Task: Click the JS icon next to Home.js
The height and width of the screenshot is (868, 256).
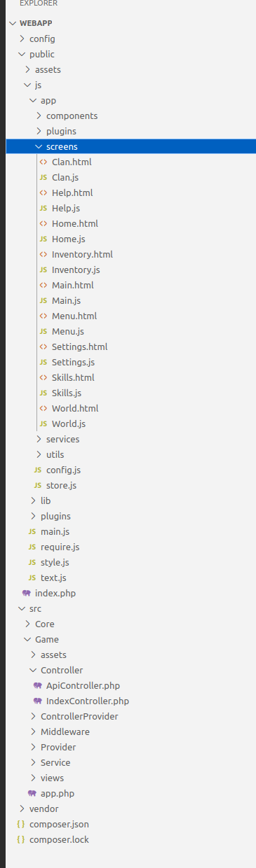Action: [x=43, y=239]
